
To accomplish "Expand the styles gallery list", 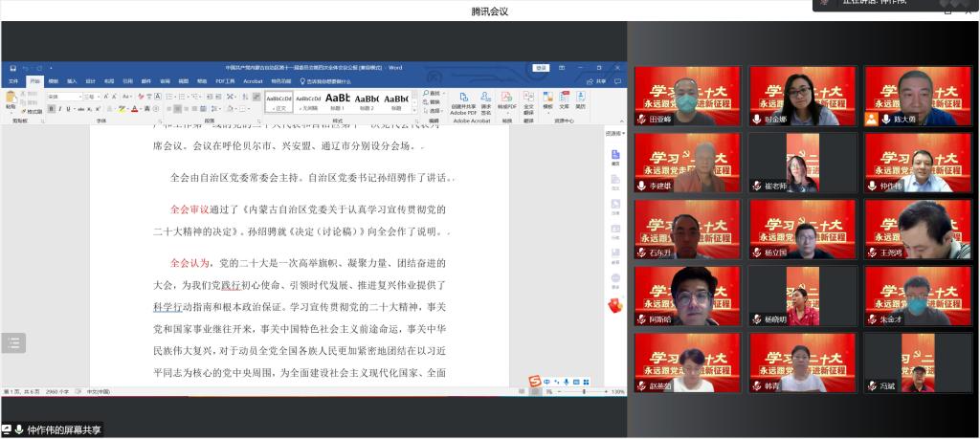I will click(x=413, y=108).
